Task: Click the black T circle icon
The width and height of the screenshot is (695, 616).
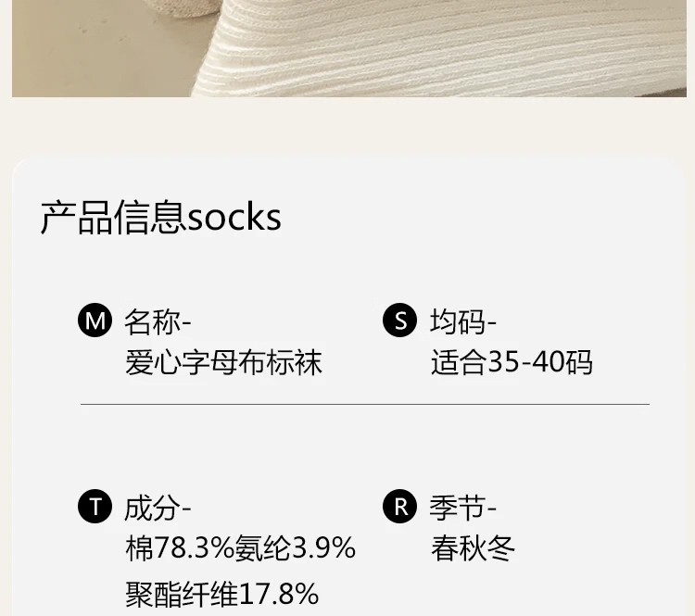Action: coord(95,508)
